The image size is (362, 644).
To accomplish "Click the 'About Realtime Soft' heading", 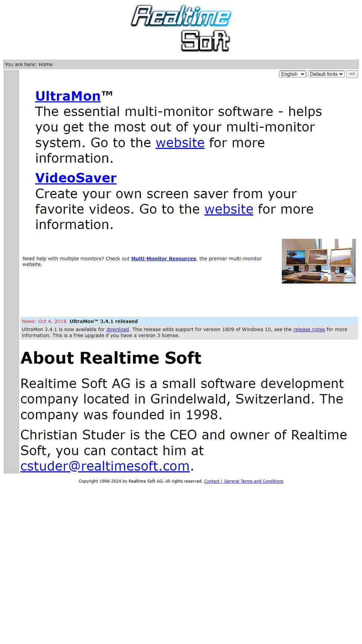I will [x=111, y=358].
